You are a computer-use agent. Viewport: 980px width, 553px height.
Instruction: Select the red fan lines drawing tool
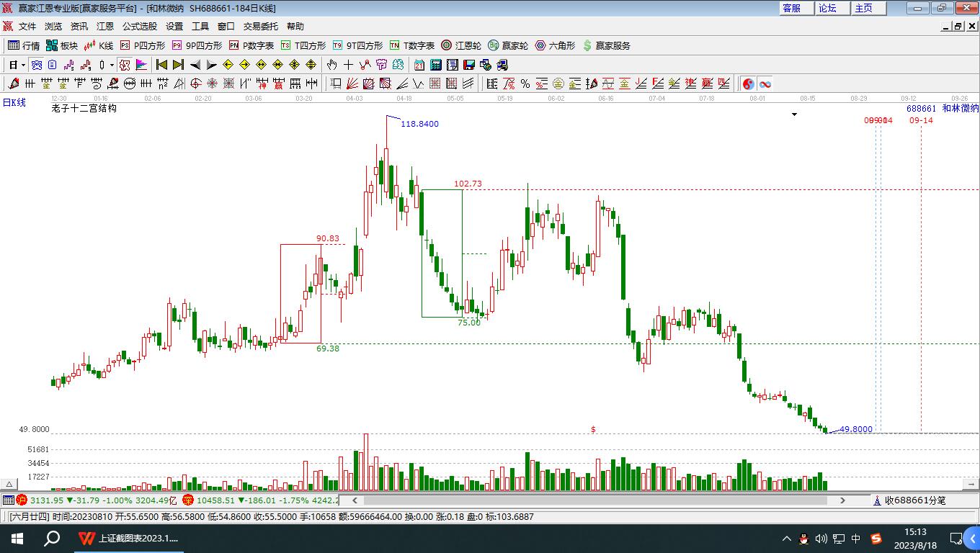pos(352,84)
